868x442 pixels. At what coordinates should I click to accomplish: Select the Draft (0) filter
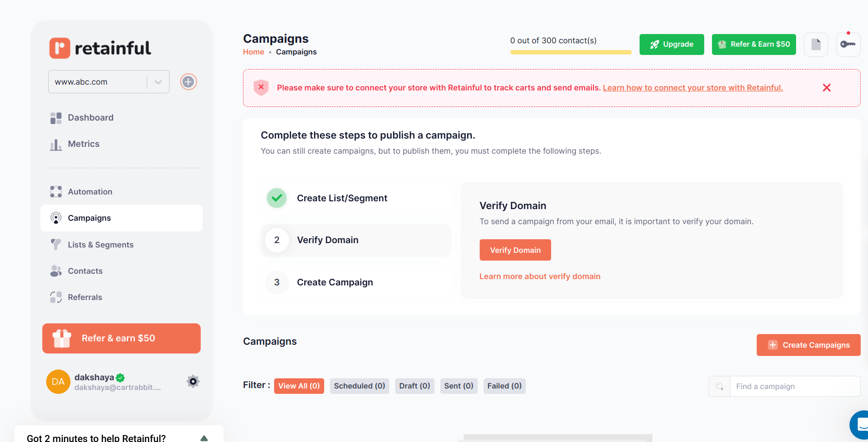415,386
